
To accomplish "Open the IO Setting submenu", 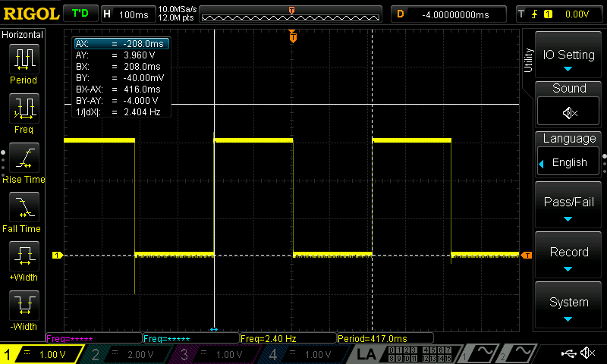I will (568, 55).
